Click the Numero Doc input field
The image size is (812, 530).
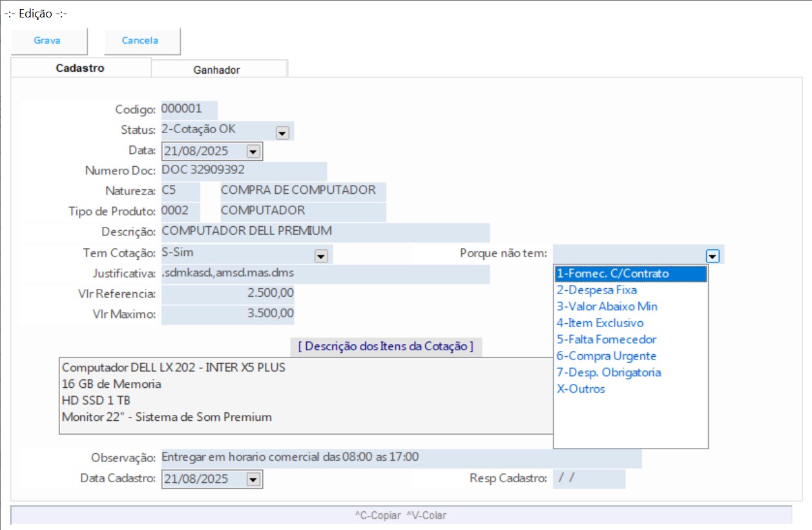click(x=243, y=171)
